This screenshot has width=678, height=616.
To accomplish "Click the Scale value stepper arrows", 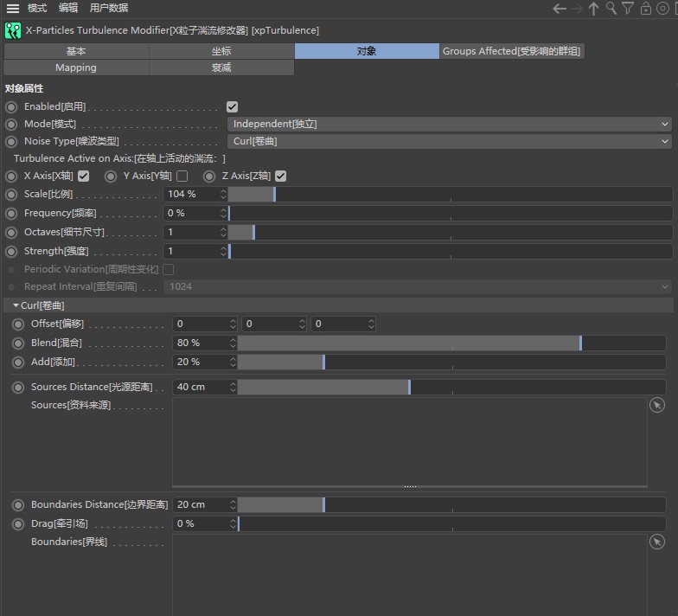I will pos(223,194).
